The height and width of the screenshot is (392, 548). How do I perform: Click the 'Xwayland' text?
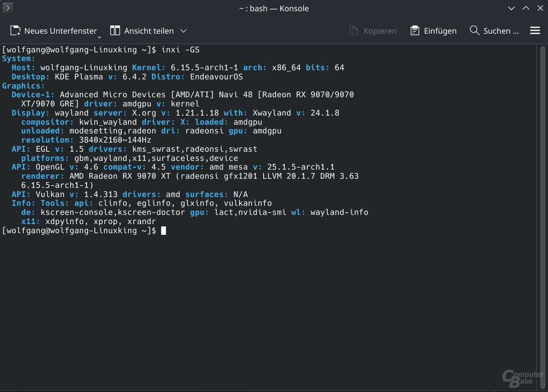272,113
